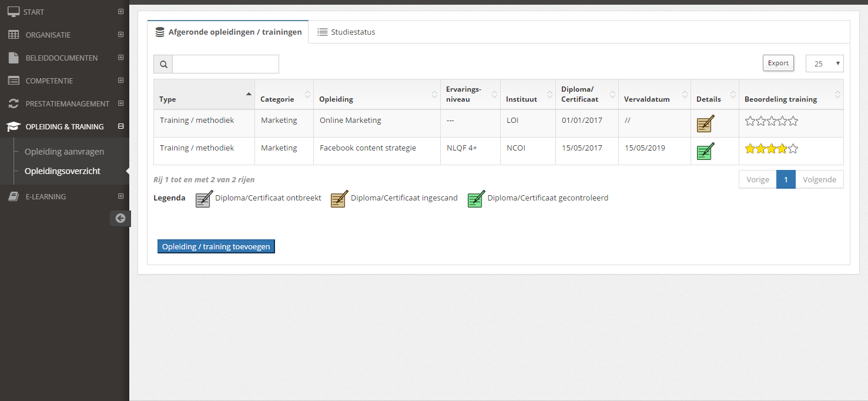
Task: Click the Beleiddocumenten file icon
Action: point(14,58)
